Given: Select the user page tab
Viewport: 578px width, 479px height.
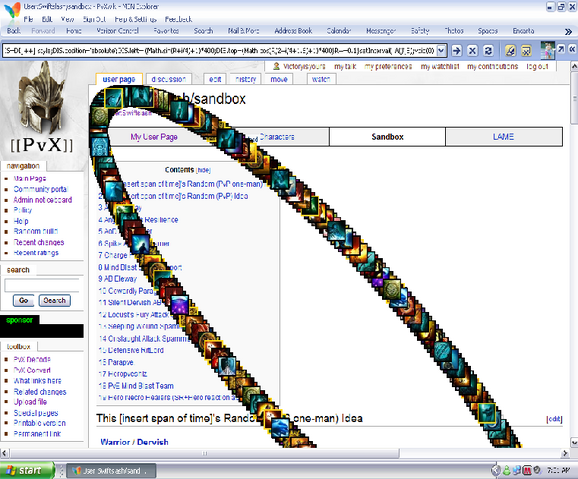Looking at the screenshot, I should tap(119, 79).
